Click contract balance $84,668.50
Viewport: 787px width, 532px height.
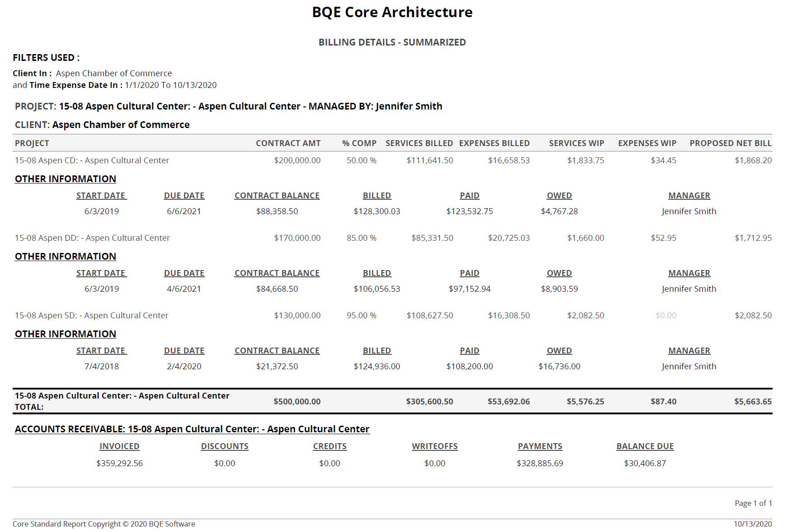(277, 289)
